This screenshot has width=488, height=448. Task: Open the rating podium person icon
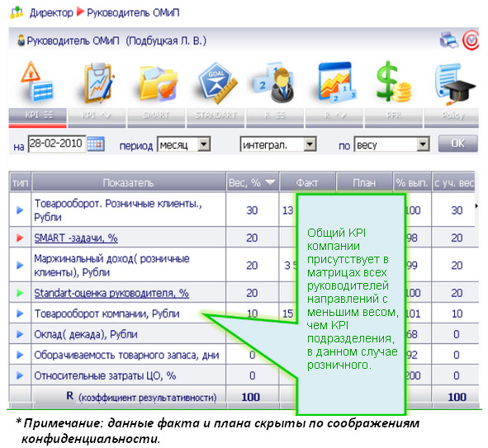pos(273,83)
